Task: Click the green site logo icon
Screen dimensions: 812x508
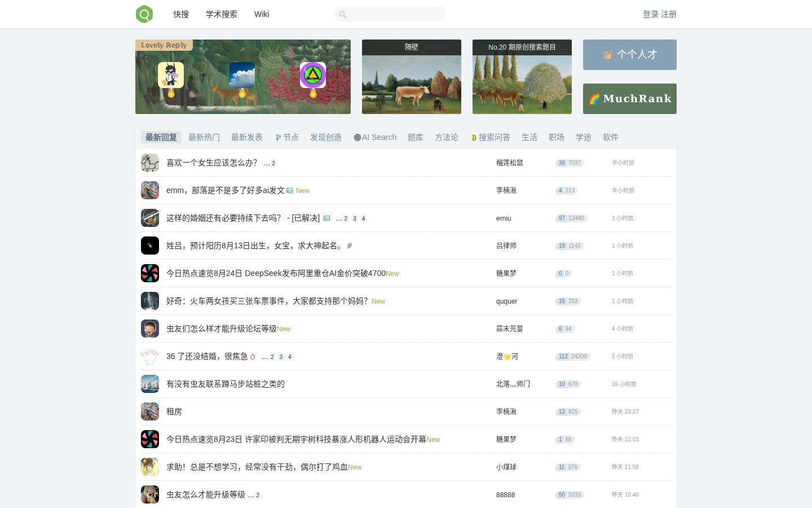Action: pyautogui.click(x=144, y=14)
